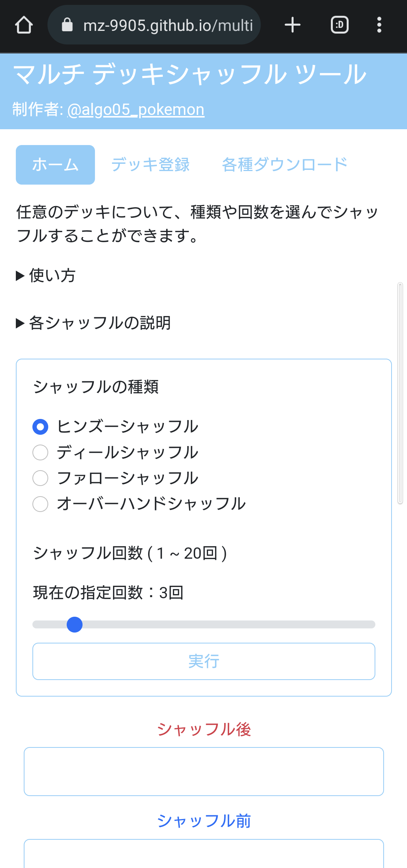This screenshot has height=868, width=407.
Task: Open a new tab with plus icon
Action: pos(292,25)
